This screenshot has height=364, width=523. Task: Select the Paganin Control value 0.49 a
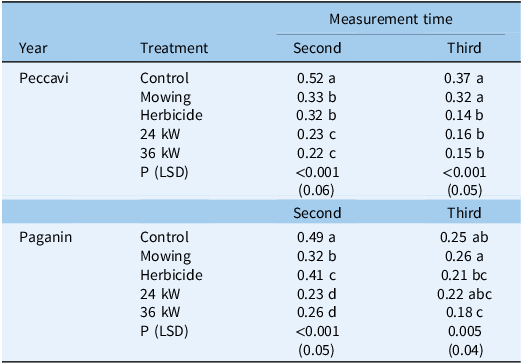[316, 237]
